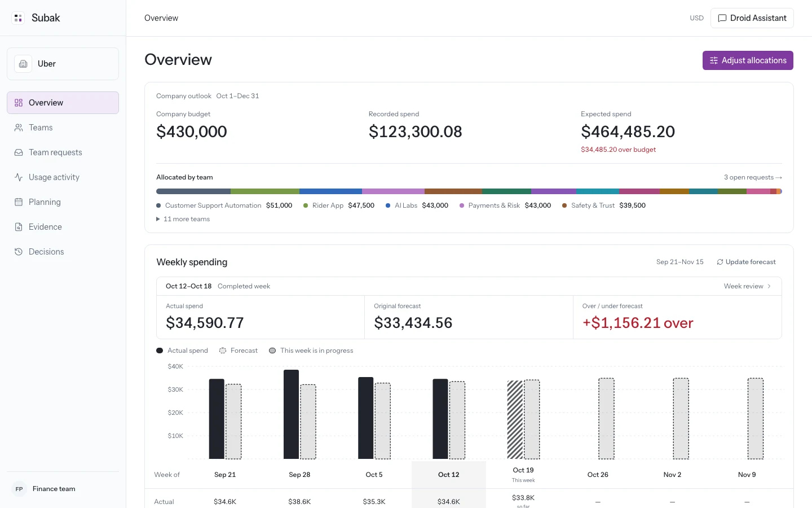812x508 pixels.
Task: Select the Oct 12 week column label
Action: tap(449, 475)
